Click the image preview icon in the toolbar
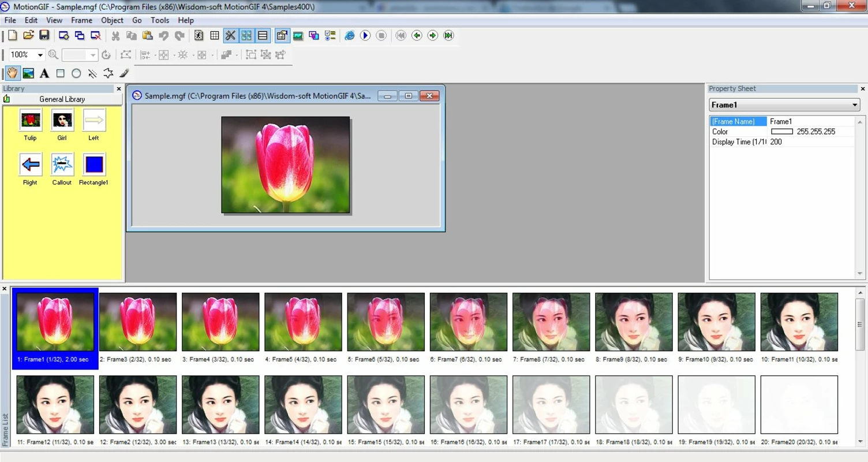 tap(298, 35)
